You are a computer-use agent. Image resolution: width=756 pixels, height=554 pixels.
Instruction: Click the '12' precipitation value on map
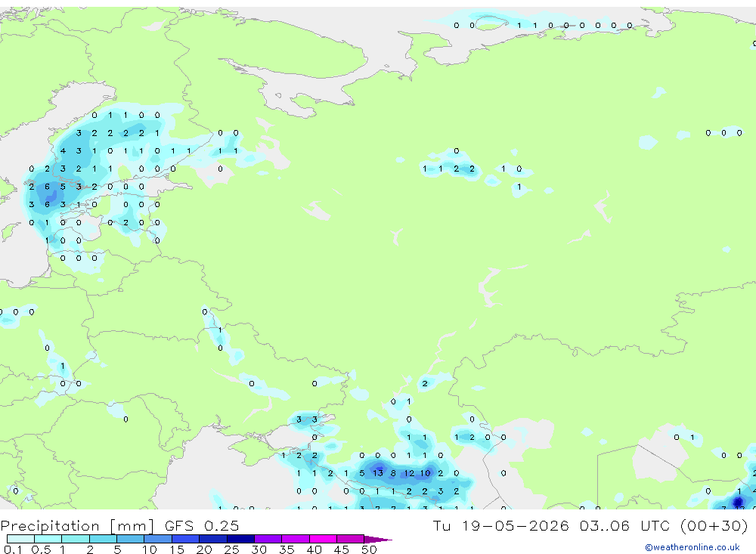tap(409, 473)
